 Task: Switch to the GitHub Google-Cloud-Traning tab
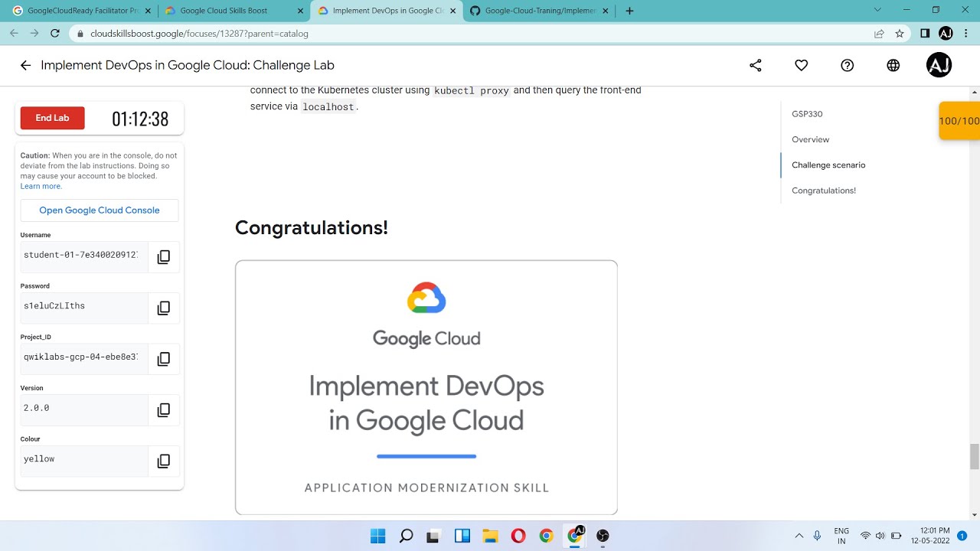click(x=540, y=11)
